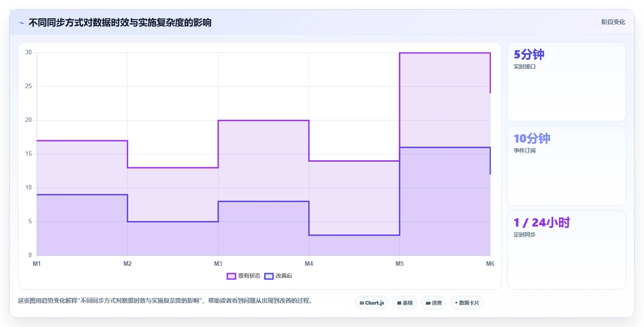Image resolution: width=644 pixels, height=327 pixels.
Task: Click the 实时接口 caption
Action: tap(524, 66)
